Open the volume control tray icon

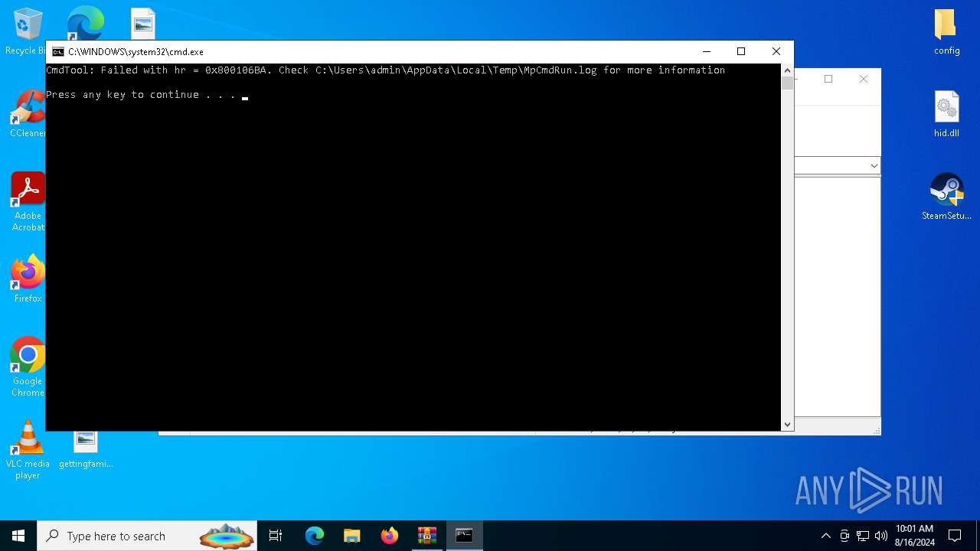(881, 536)
